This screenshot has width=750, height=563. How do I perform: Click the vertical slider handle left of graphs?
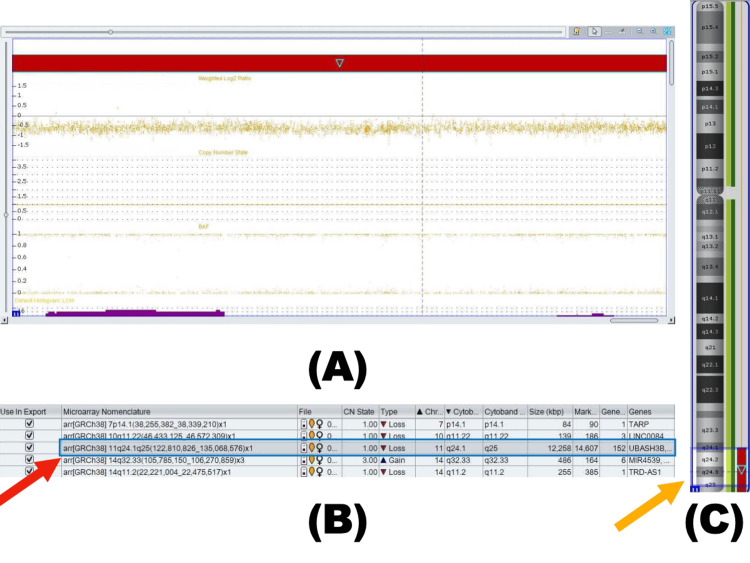6,215
